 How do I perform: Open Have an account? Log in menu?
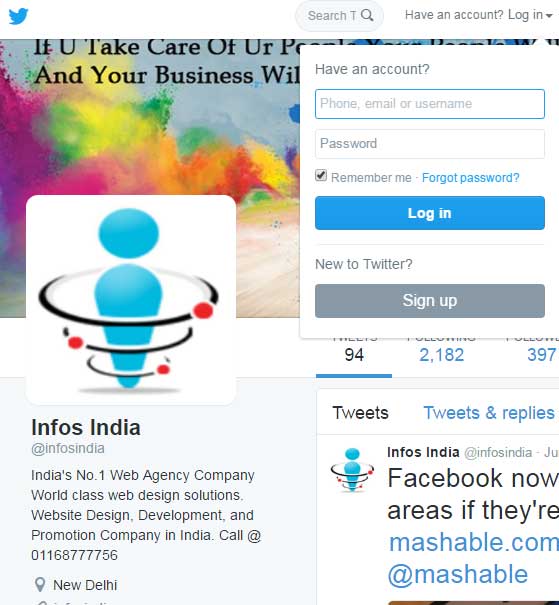coord(479,15)
